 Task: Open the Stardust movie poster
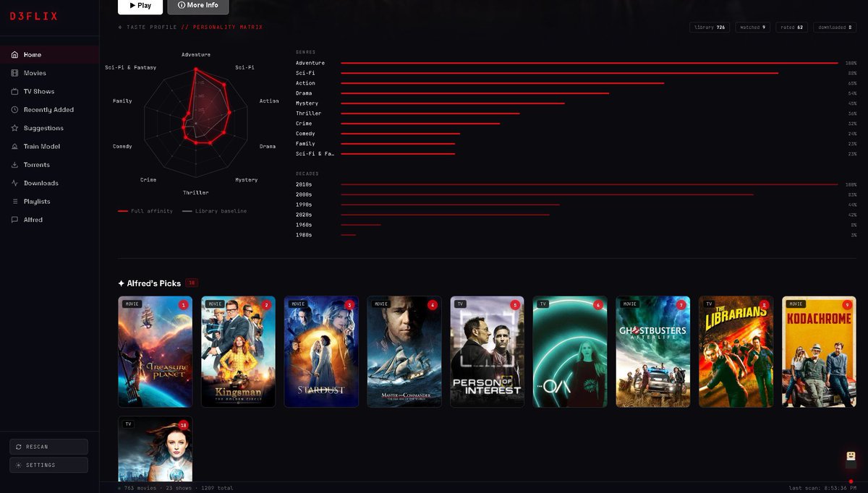pyautogui.click(x=321, y=351)
